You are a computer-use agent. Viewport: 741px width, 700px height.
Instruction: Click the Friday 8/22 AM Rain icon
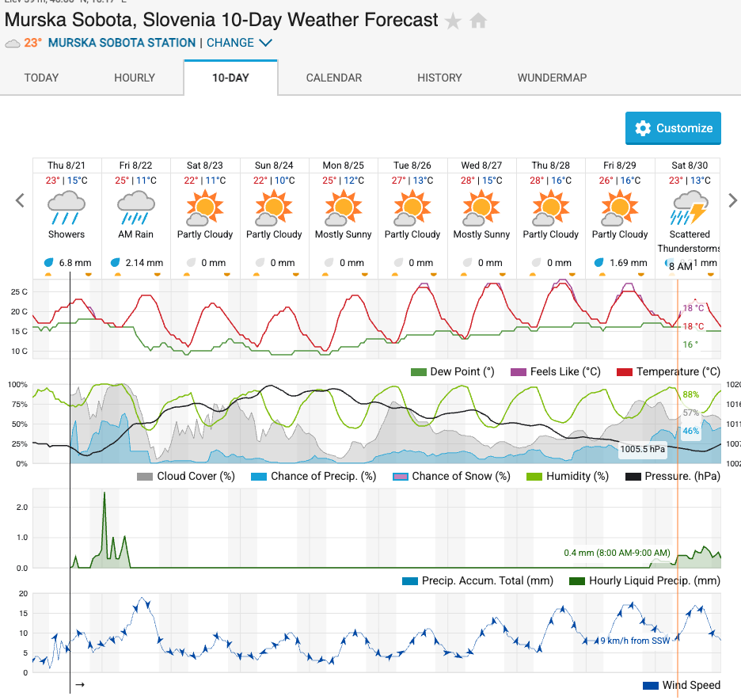[135, 207]
